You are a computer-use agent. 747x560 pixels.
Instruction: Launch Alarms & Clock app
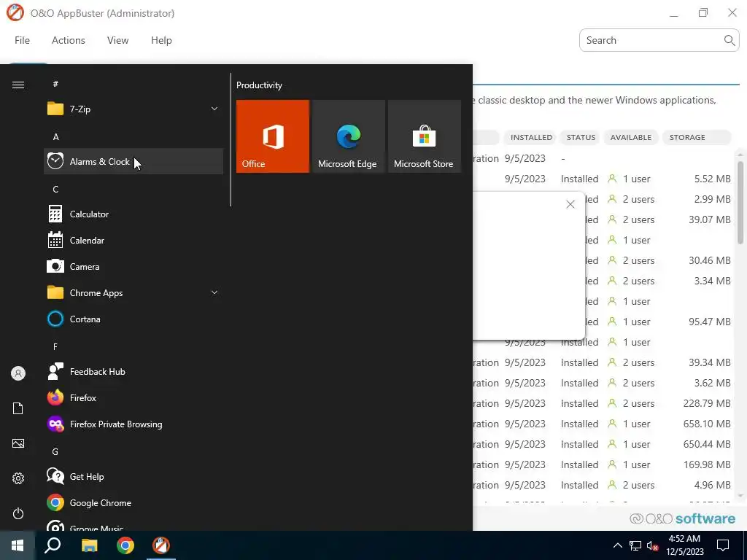(x=133, y=161)
